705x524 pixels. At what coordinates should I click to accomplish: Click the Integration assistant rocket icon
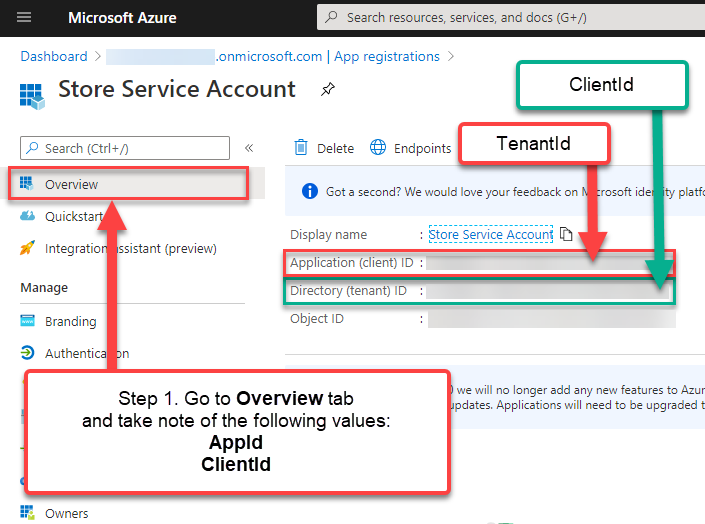pos(27,247)
